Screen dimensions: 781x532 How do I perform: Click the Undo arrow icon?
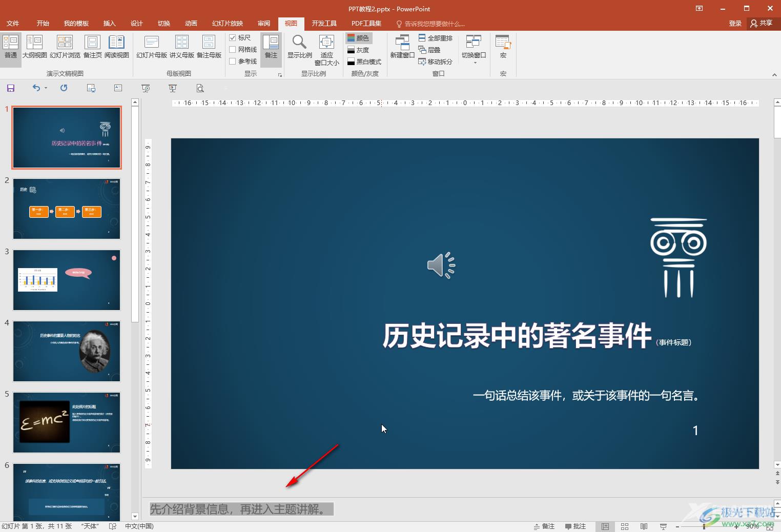(x=36, y=88)
